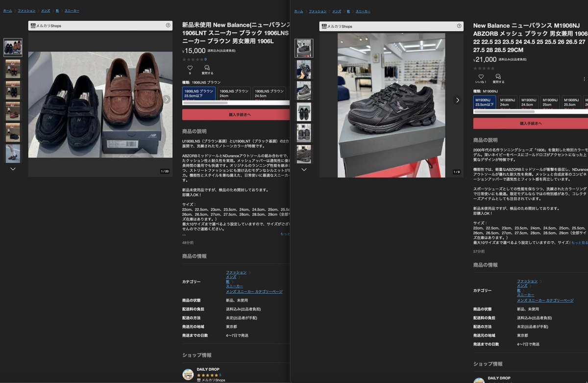Click スニーカー category link in left 商品の情報 table

[x=235, y=286]
